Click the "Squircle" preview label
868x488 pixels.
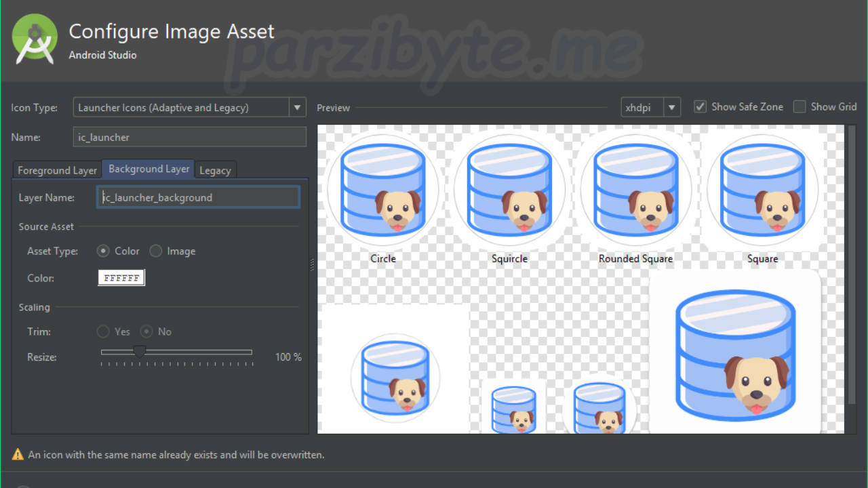(509, 258)
